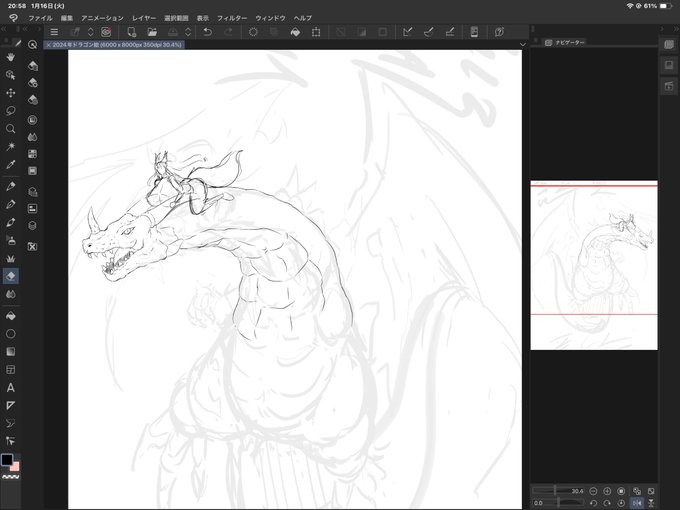Open the アニメーション menu
Screen dimensions: 680x510
click(102, 18)
